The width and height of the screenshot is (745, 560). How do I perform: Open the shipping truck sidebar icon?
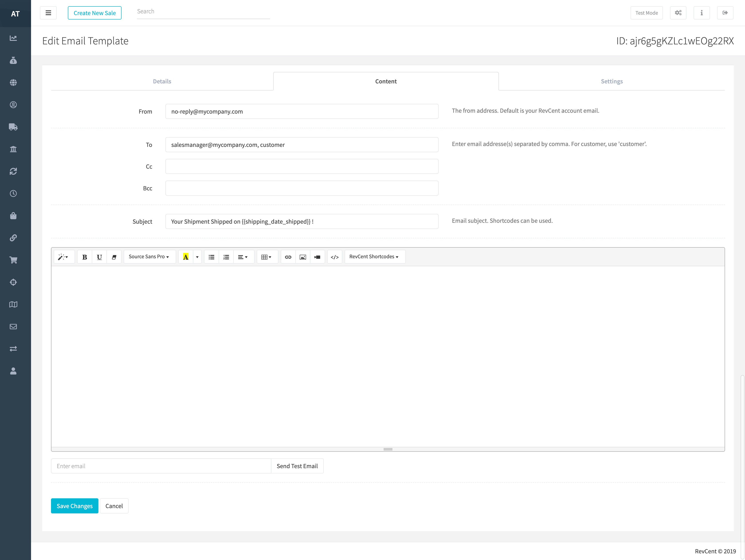13,127
